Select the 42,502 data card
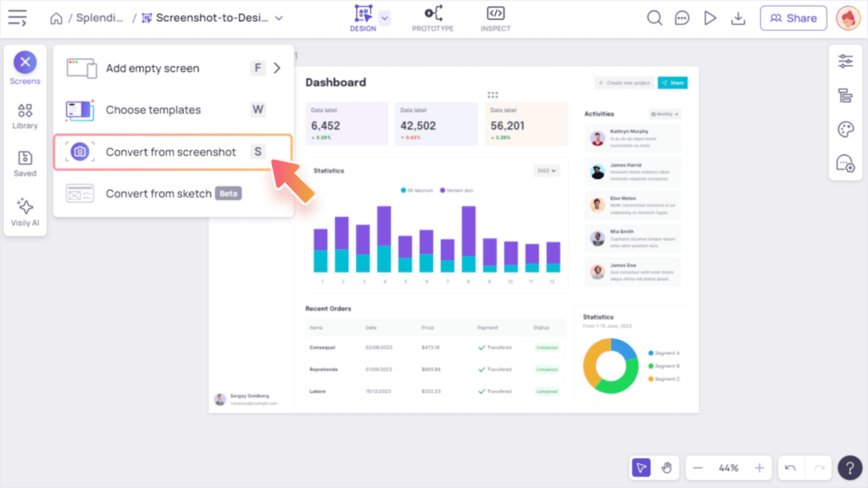868x488 pixels. (437, 124)
